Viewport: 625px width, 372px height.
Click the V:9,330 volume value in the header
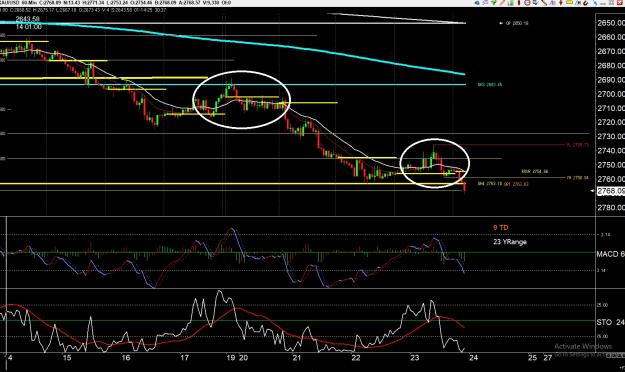click(x=211, y=3)
